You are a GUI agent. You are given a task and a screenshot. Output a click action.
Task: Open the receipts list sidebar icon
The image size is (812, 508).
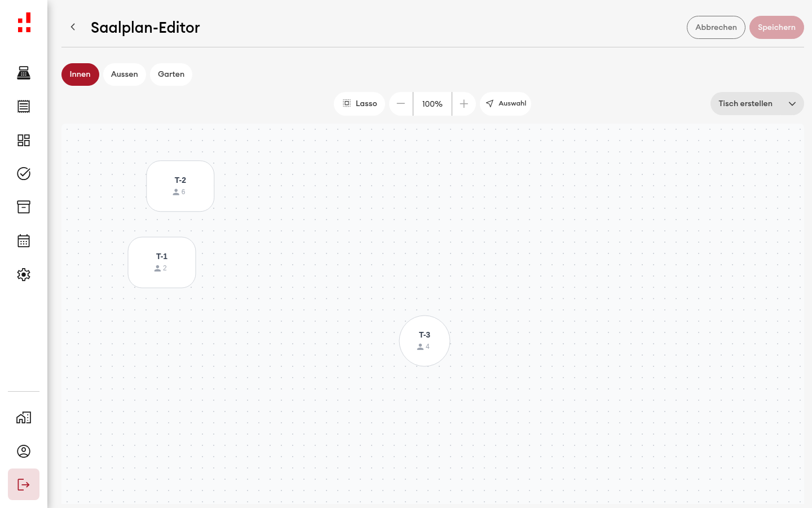[24, 107]
